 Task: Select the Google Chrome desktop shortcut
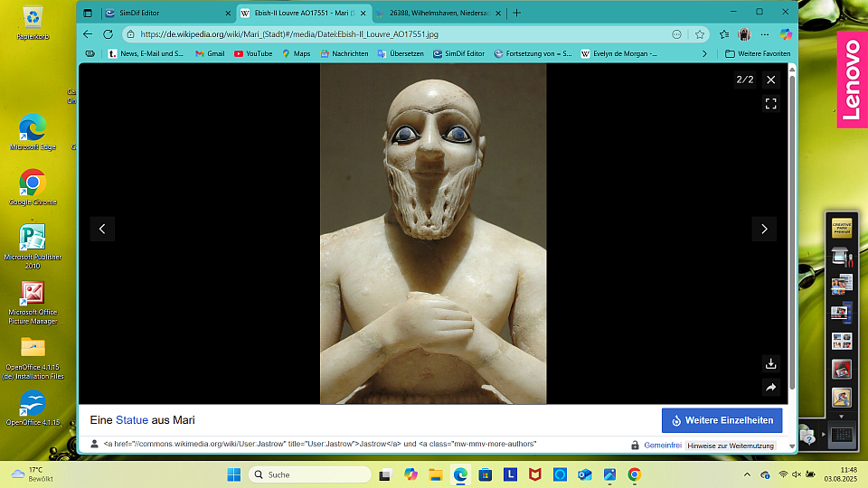[33, 187]
